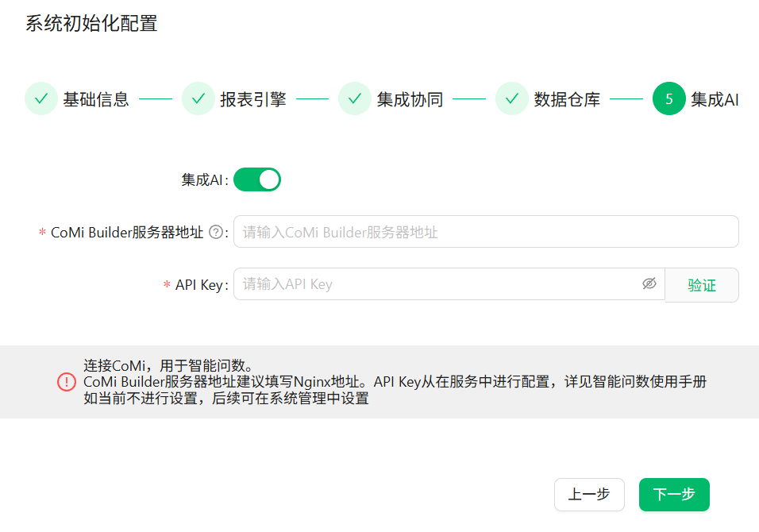Show the API Key with eye icon
The image size is (759, 532).
tap(649, 284)
